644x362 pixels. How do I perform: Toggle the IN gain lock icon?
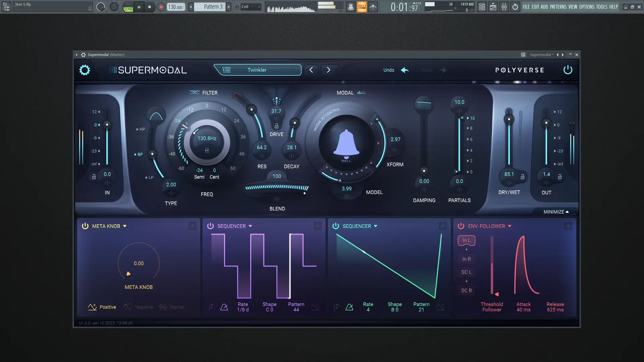click(94, 177)
